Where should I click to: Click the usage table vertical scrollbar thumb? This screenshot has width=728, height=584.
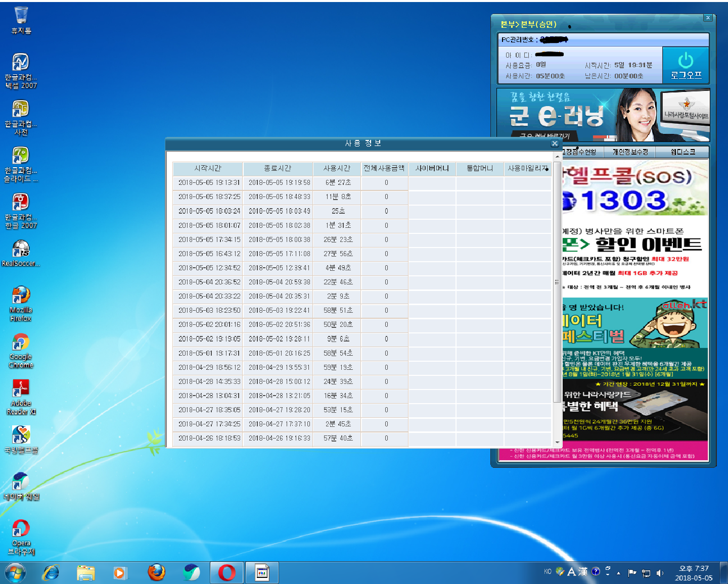[558, 282]
